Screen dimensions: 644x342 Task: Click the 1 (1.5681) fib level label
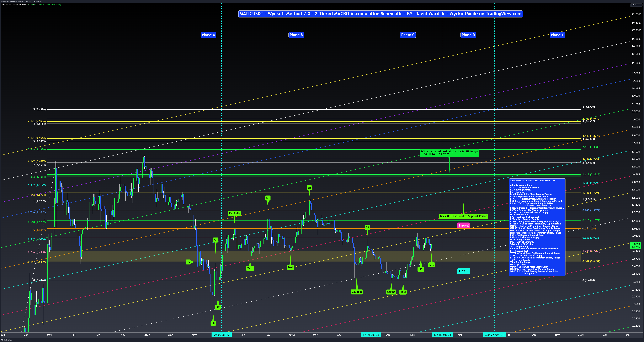(x=589, y=199)
